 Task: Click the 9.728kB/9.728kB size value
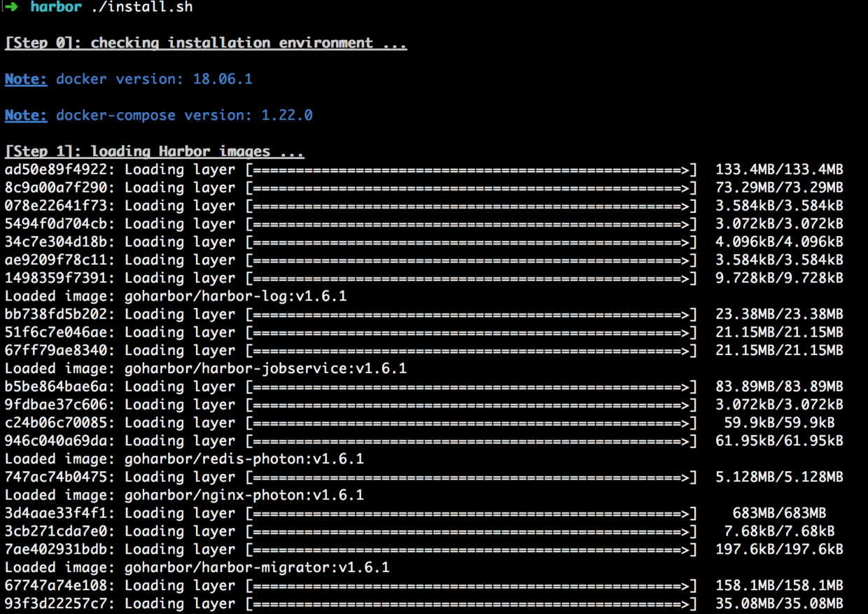[779, 278]
